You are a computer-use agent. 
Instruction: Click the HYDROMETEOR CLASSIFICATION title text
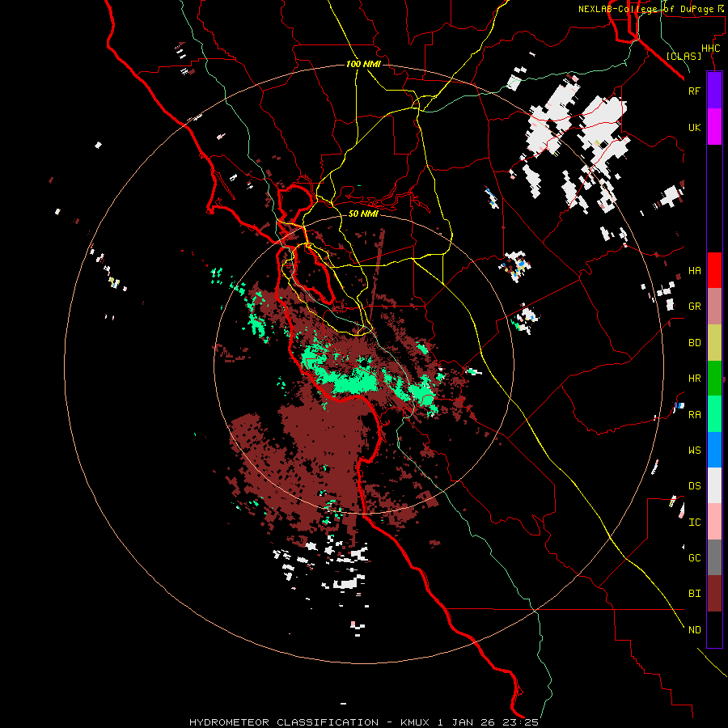284,722
